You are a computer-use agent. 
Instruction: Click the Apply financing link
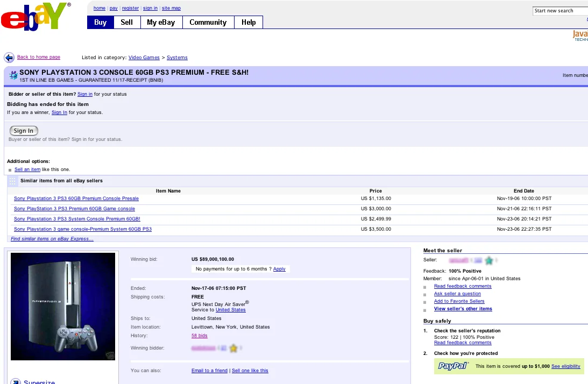[x=279, y=269]
